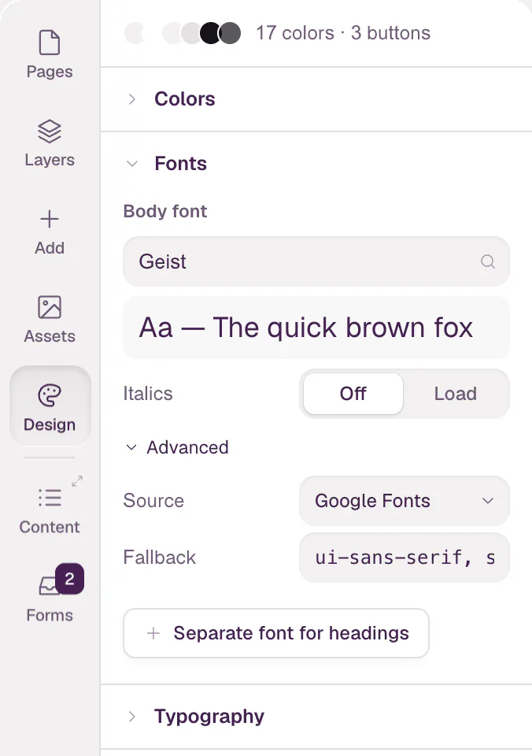Screen dimensions: 532x756
Task: Edit the Fallback font field
Action: (x=405, y=558)
